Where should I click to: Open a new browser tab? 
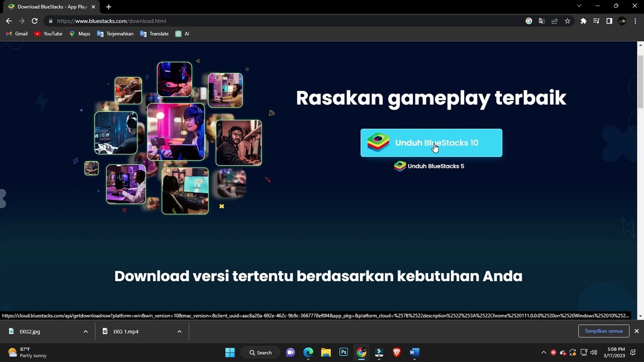point(109,7)
